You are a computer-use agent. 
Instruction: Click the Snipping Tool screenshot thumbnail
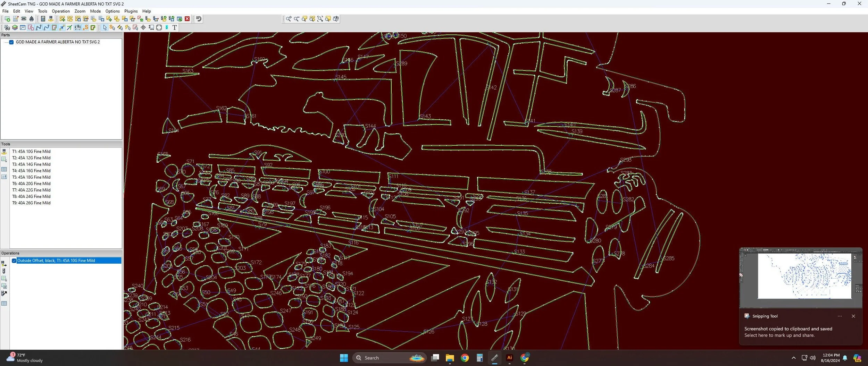click(x=801, y=278)
